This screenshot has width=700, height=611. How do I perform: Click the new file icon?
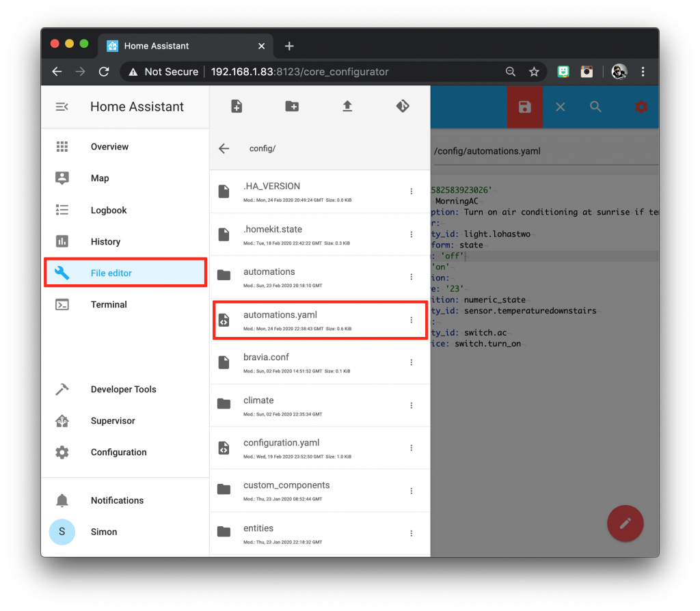(237, 106)
